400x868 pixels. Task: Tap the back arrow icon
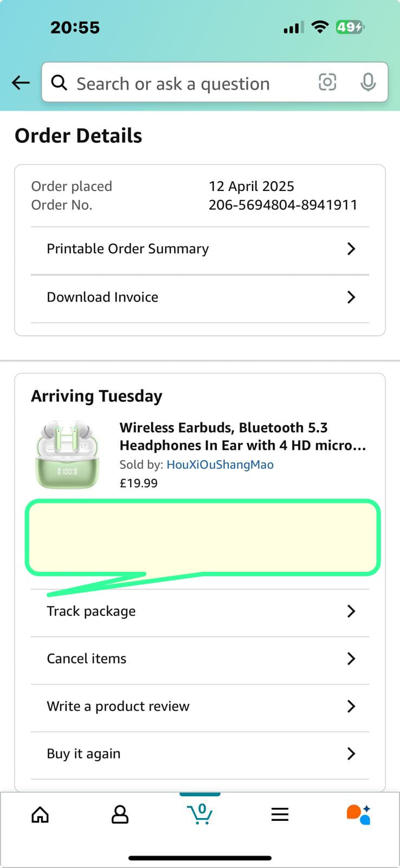[21, 83]
